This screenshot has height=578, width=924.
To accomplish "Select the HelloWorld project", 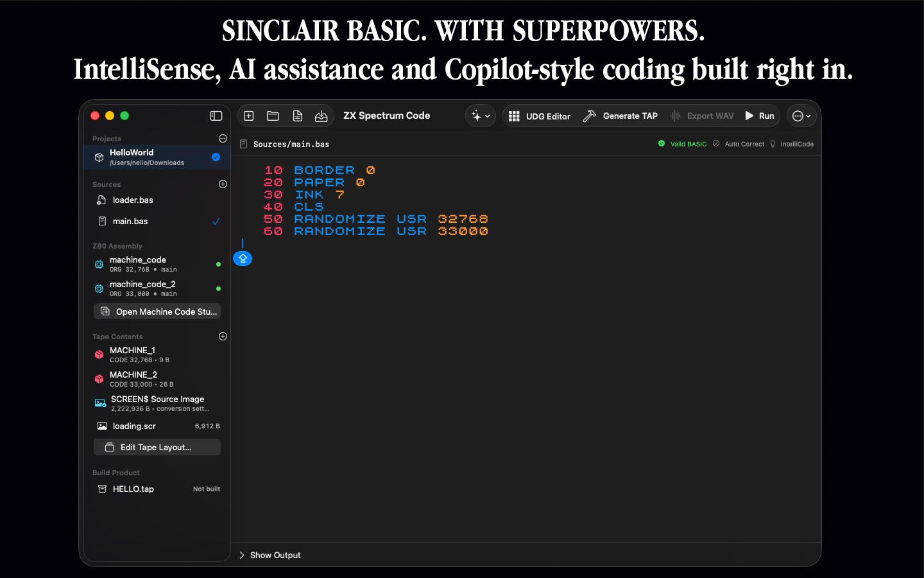I will 157,157.
